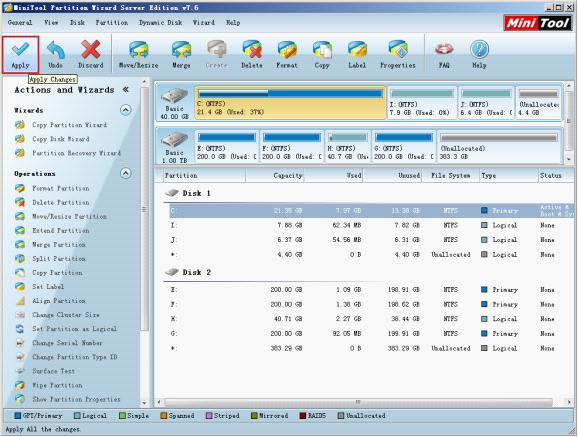Sort by the Capacity column header
This screenshot has width=578, height=437.
point(275,176)
